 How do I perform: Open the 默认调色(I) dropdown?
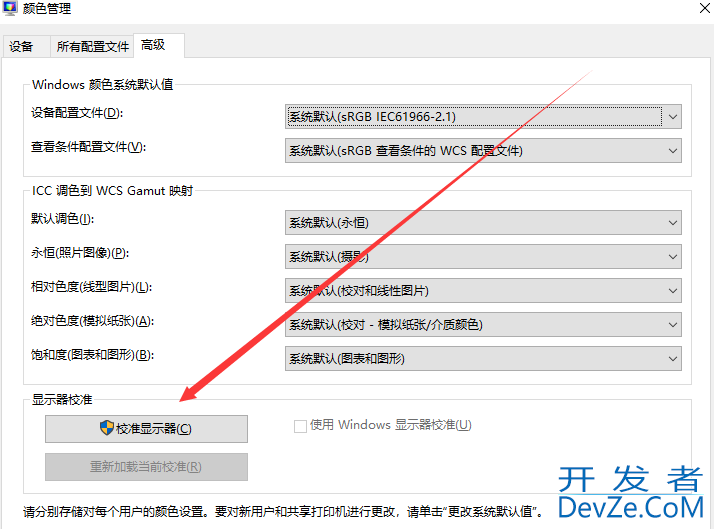[483, 223]
